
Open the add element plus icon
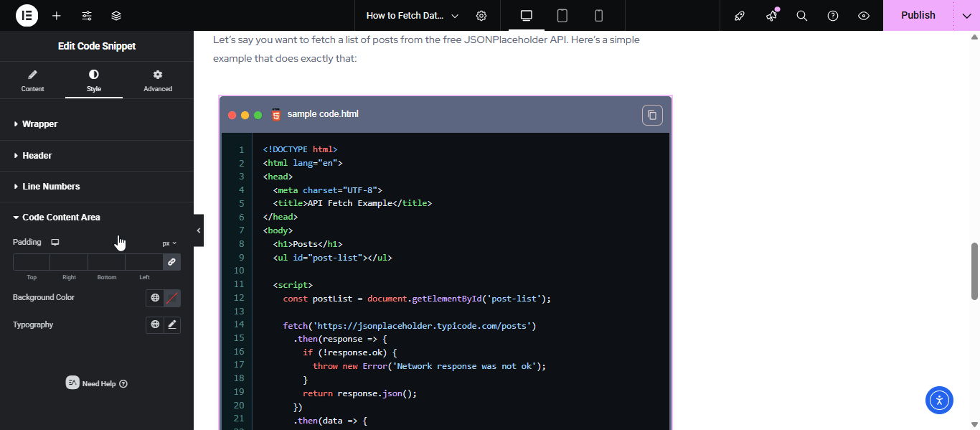[x=57, y=15]
